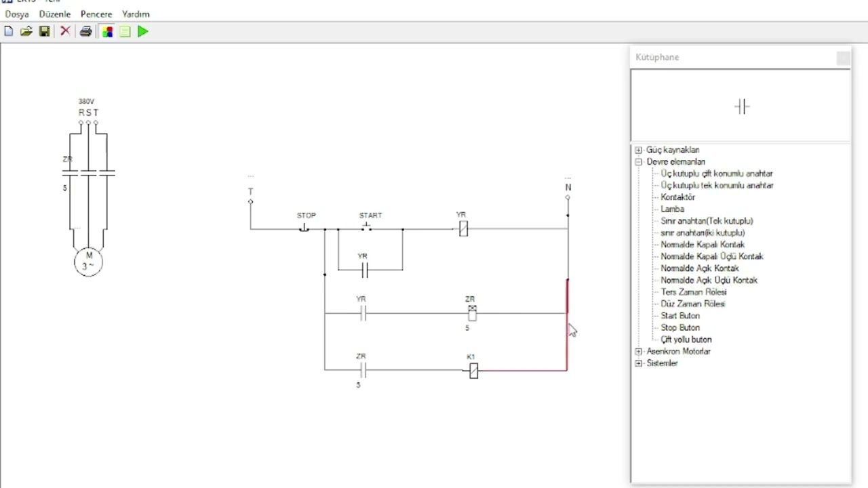Image resolution: width=868 pixels, height=488 pixels.
Task: Click the Güç kaynakları label
Action: [x=673, y=150]
